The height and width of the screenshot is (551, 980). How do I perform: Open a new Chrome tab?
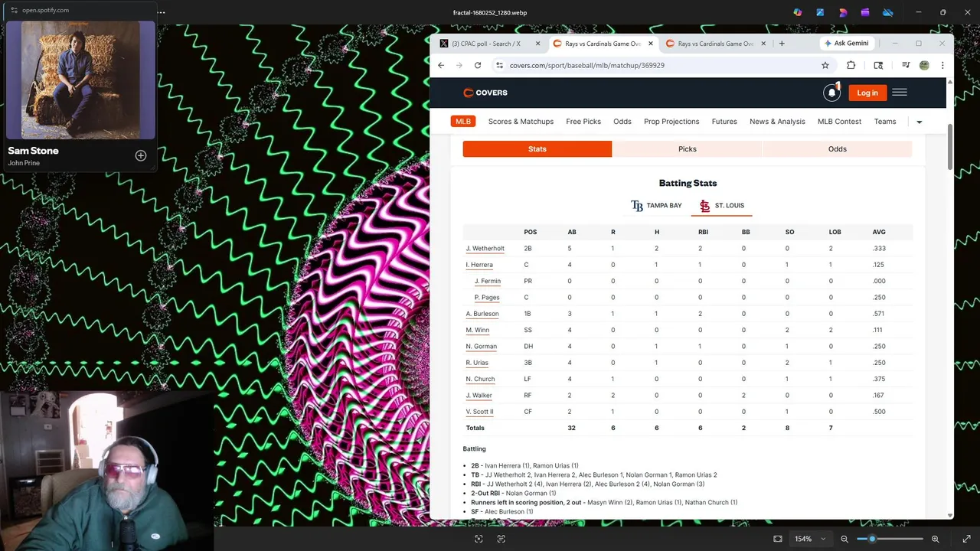point(782,44)
